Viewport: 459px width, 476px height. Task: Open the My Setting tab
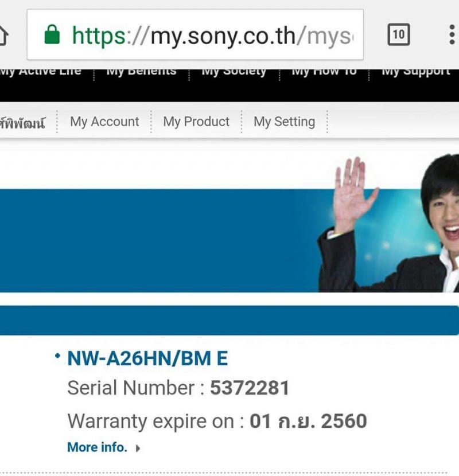[284, 122]
